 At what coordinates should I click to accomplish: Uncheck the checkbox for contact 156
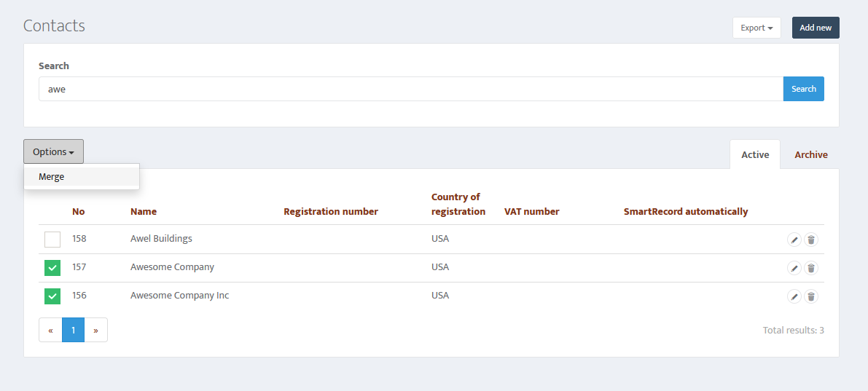coord(52,296)
